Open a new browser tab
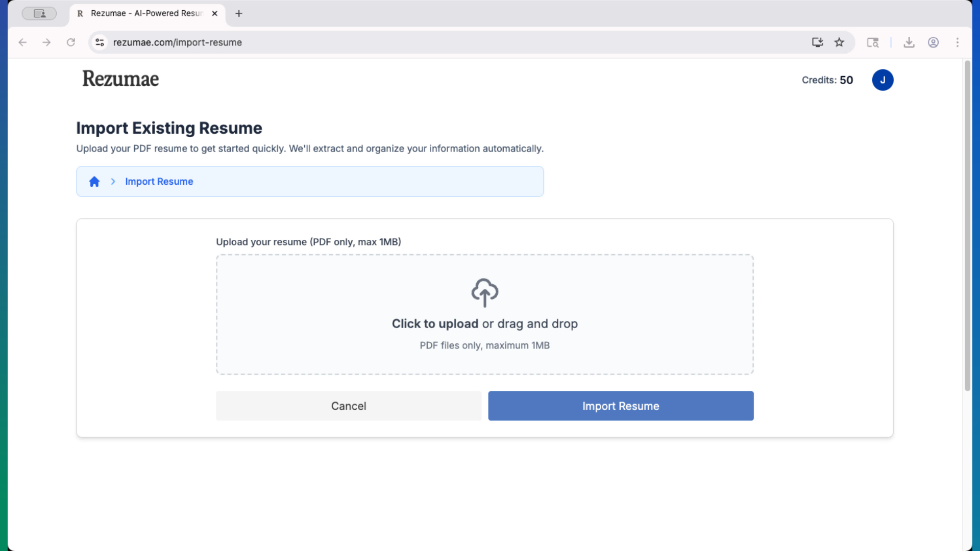 239,14
